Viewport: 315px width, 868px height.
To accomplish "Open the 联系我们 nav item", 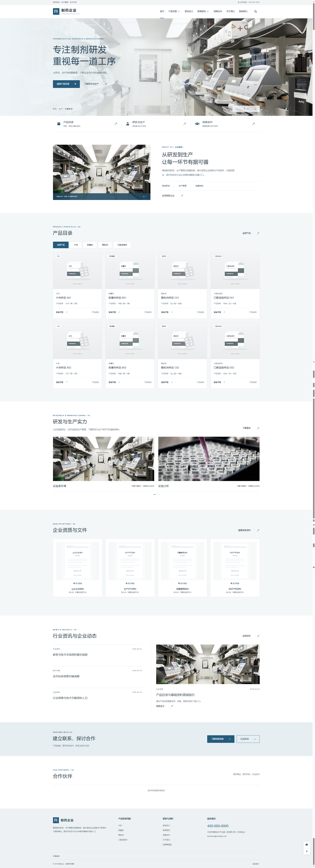I will (x=243, y=11).
